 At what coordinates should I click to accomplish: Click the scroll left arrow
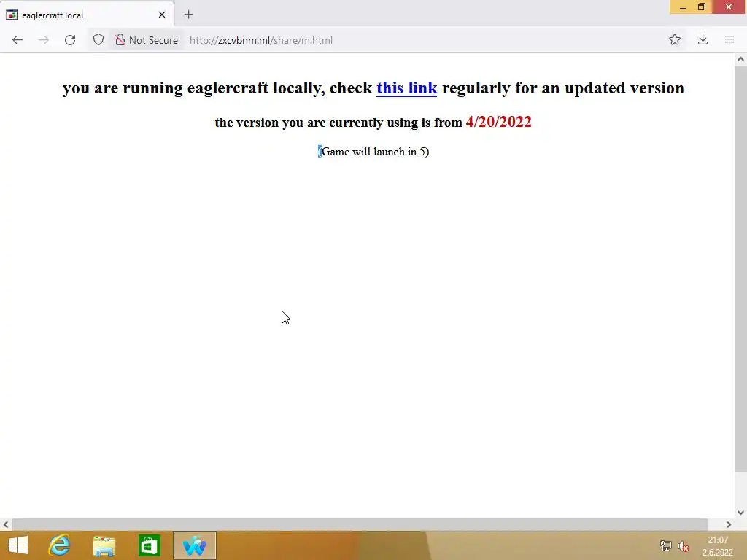point(6,524)
